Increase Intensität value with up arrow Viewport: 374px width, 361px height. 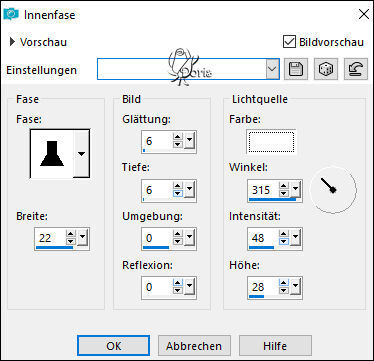284,234
